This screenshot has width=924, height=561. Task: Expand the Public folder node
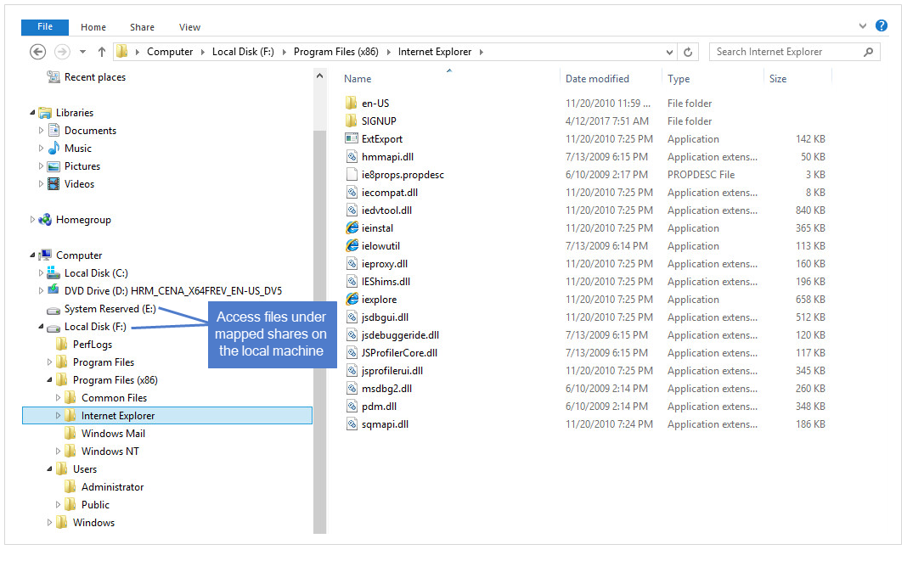click(58, 504)
